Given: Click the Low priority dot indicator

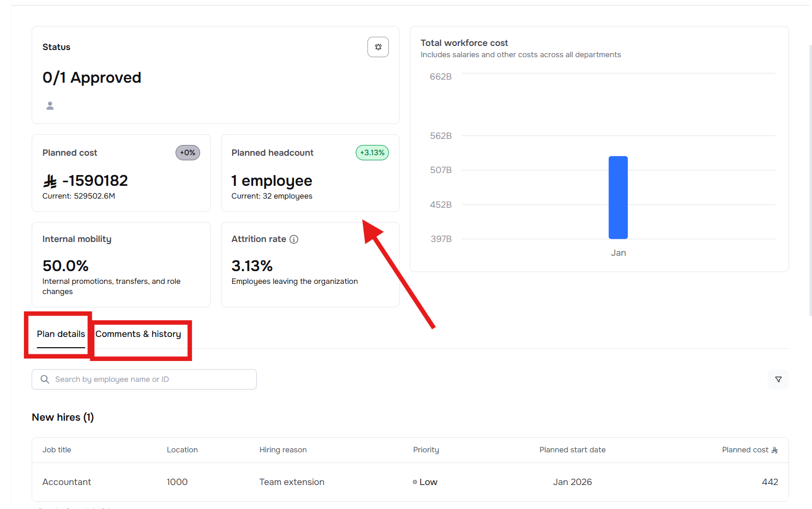Looking at the screenshot, I should coord(415,482).
